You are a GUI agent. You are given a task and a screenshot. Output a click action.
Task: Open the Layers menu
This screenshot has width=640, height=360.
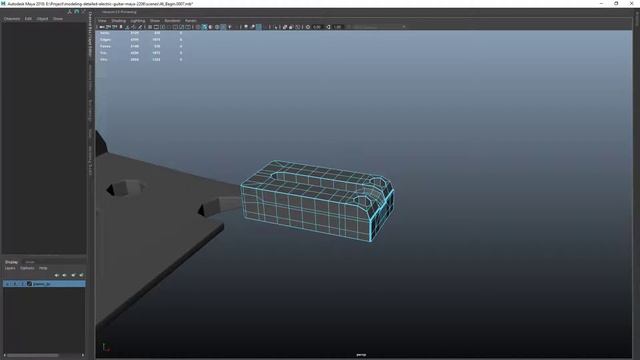click(10, 268)
